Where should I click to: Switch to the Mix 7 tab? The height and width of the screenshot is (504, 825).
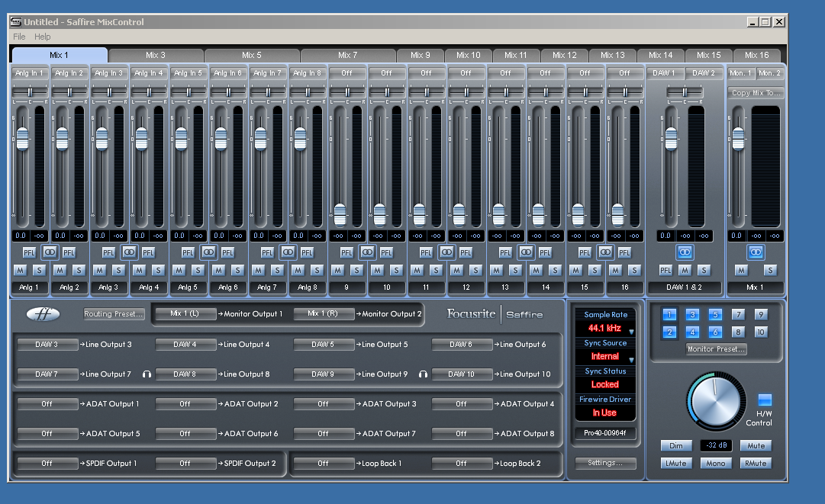point(347,55)
